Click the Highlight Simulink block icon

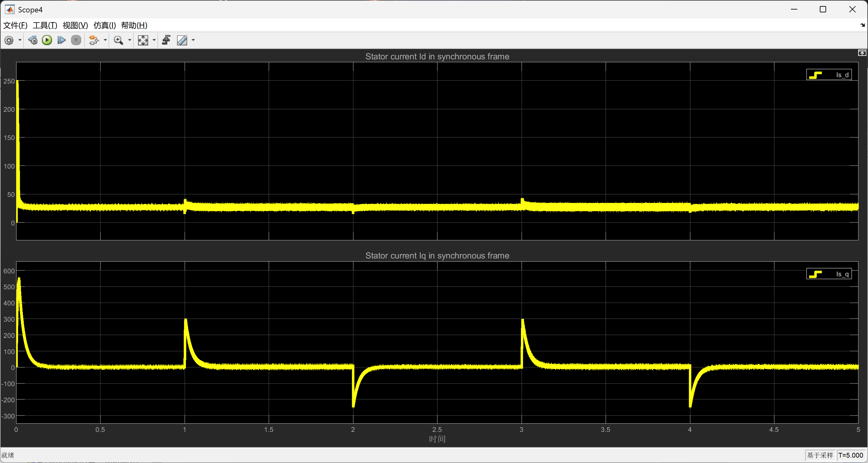coord(94,40)
